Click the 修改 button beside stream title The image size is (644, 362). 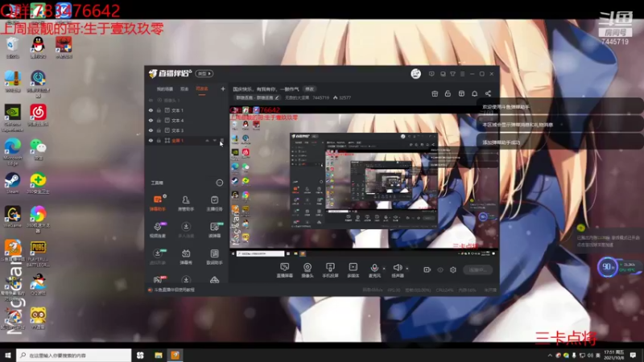[309, 89]
